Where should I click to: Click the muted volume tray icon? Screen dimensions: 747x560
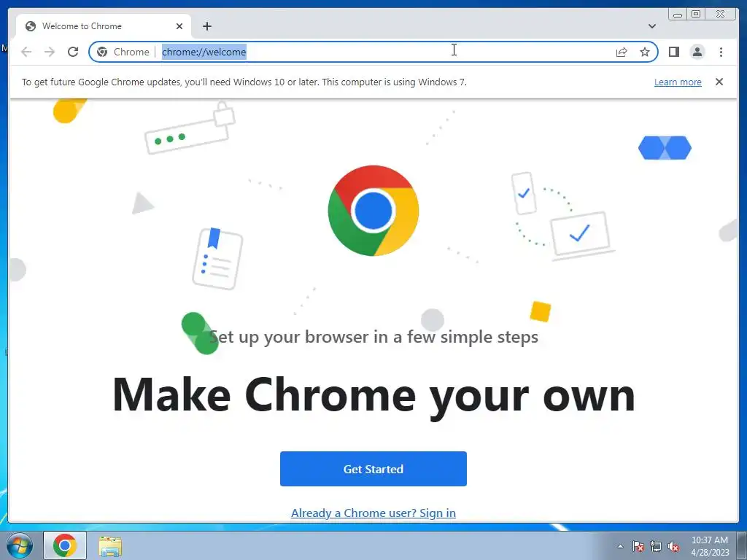673,546
